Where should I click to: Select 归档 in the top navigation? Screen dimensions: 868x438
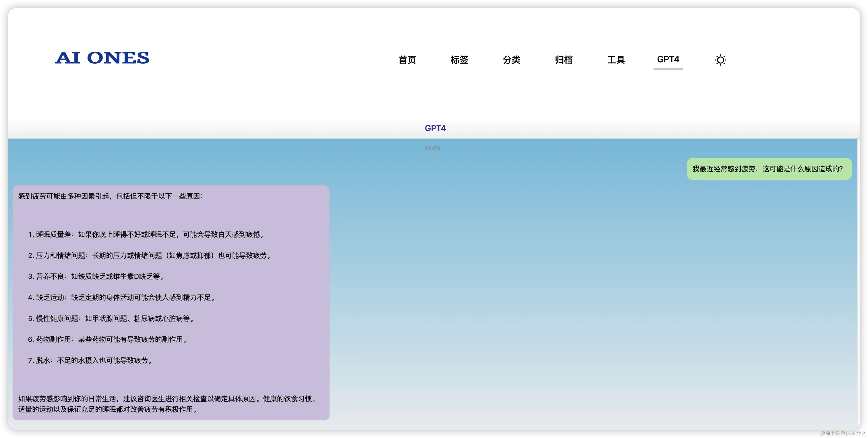point(564,60)
